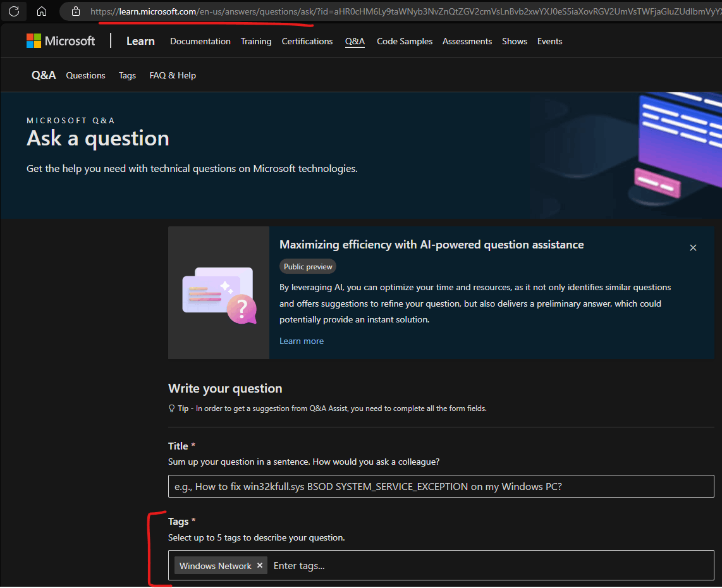This screenshot has height=588, width=722.
Task: Select the Q&A top navigation item
Action: 355,42
